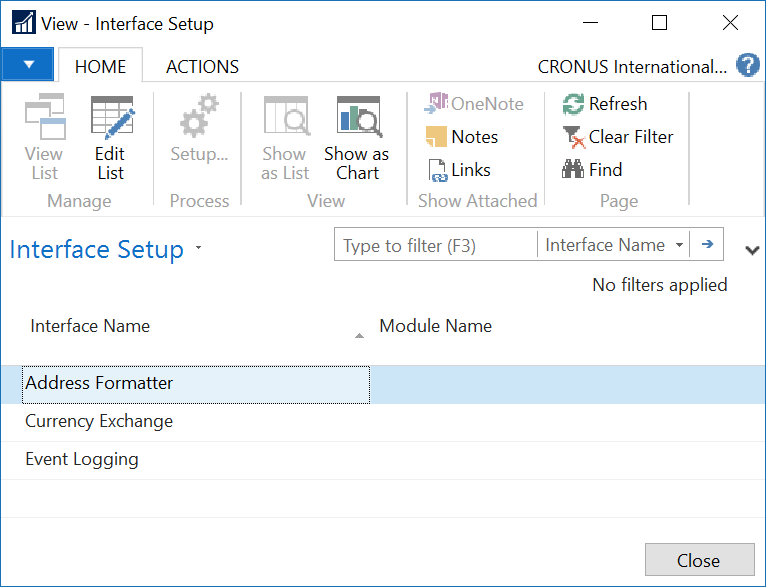Click the OneNote ribbon icon

[436, 104]
